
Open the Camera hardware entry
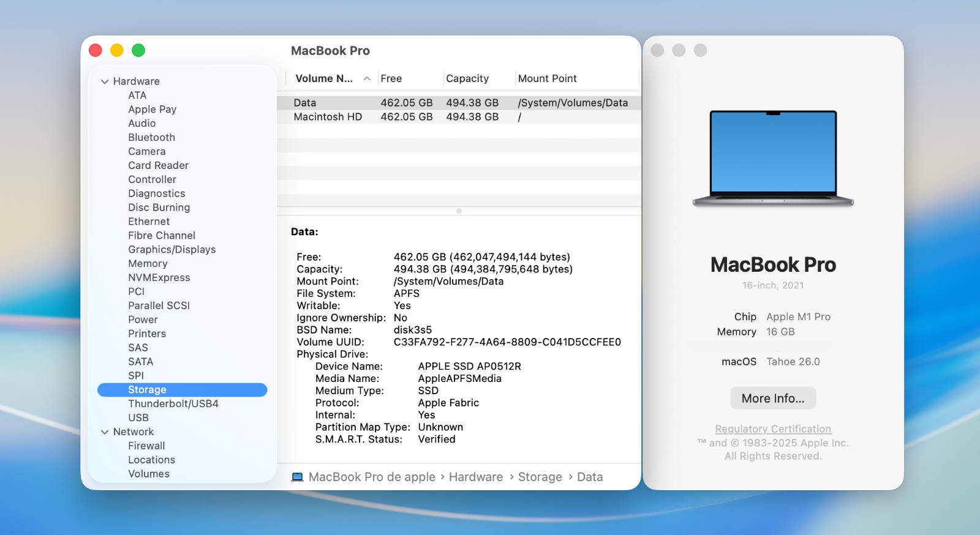(146, 152)
